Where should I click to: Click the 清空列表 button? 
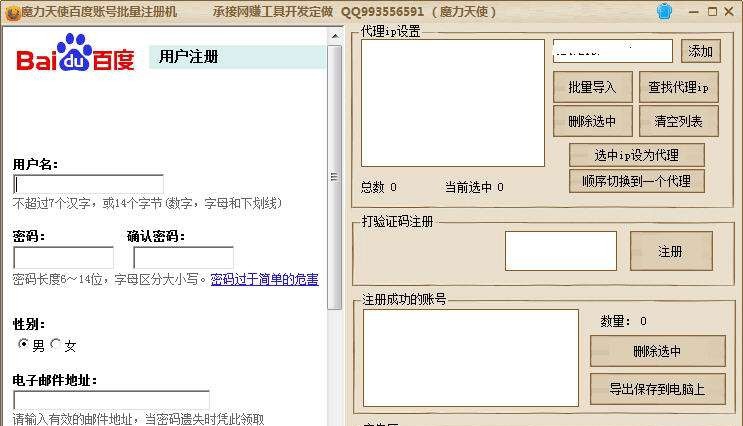point(679,121)
